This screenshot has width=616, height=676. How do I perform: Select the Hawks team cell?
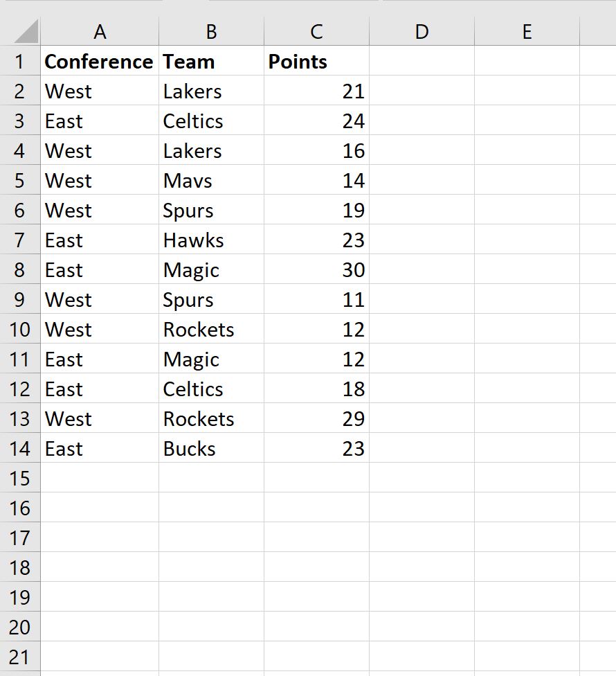[x=211, y=240]
